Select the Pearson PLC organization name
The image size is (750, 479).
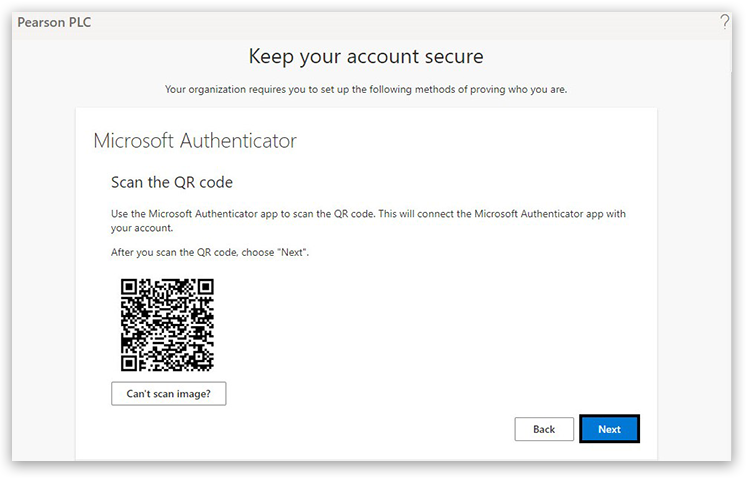pyautogui.click(x=54, y=22)
